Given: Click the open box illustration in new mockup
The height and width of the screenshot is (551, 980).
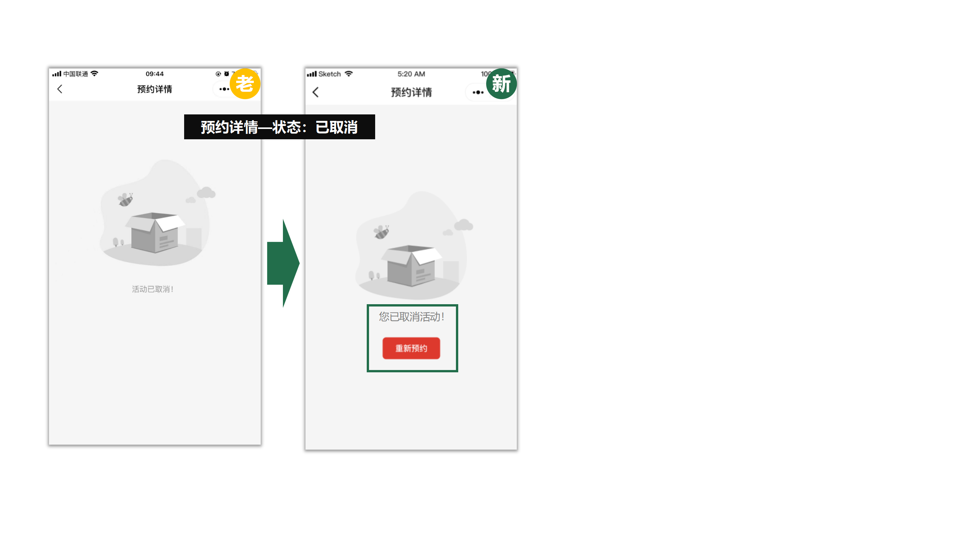Looking at the screenshot, I should click(412, 265).
